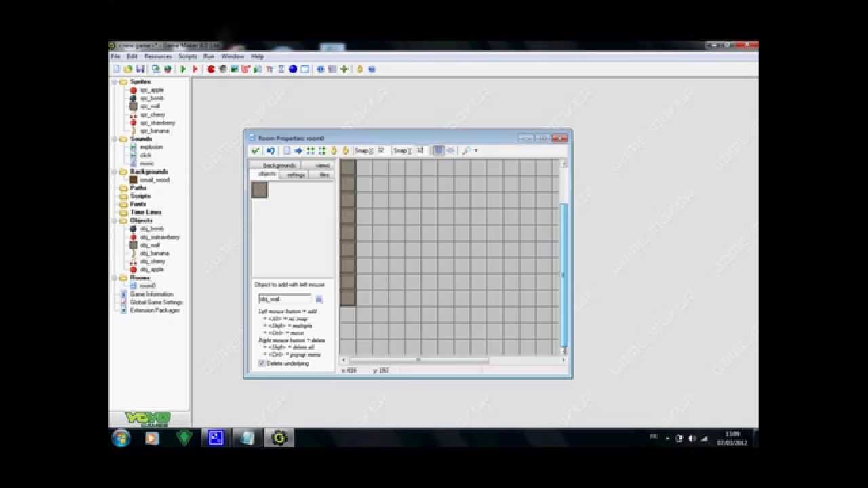Open the Resources menu
Viewport: 868px width, 488px height.
[x=158, y=56]
